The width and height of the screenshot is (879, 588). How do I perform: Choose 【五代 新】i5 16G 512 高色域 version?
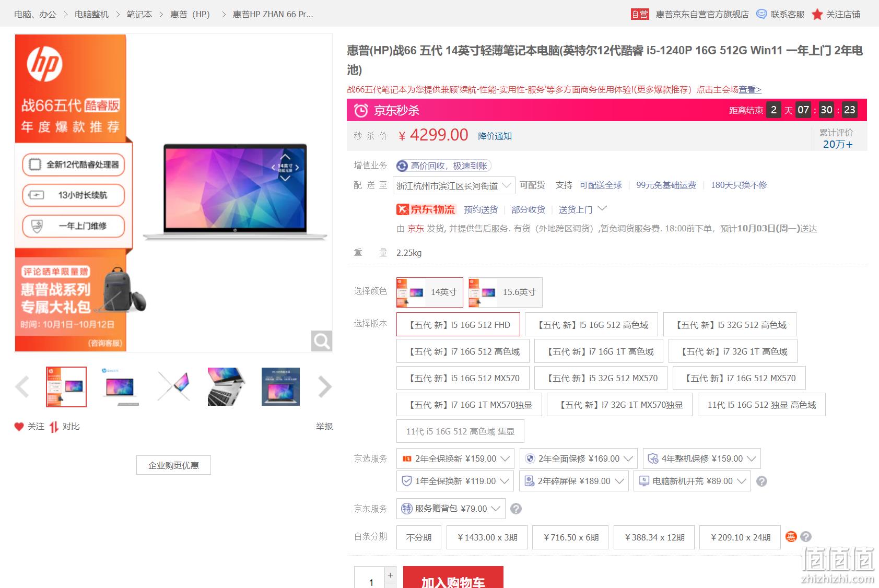(592, 325)
